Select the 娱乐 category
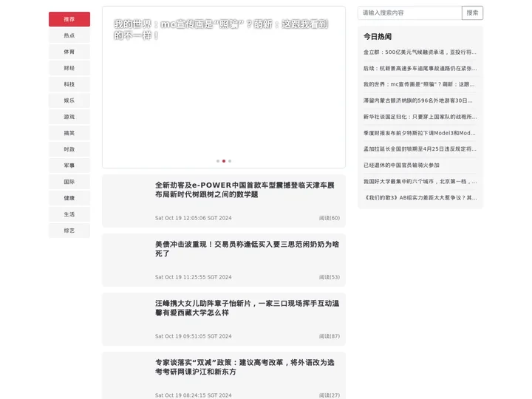This screenshot has width=532, height=399. point(69,100)
